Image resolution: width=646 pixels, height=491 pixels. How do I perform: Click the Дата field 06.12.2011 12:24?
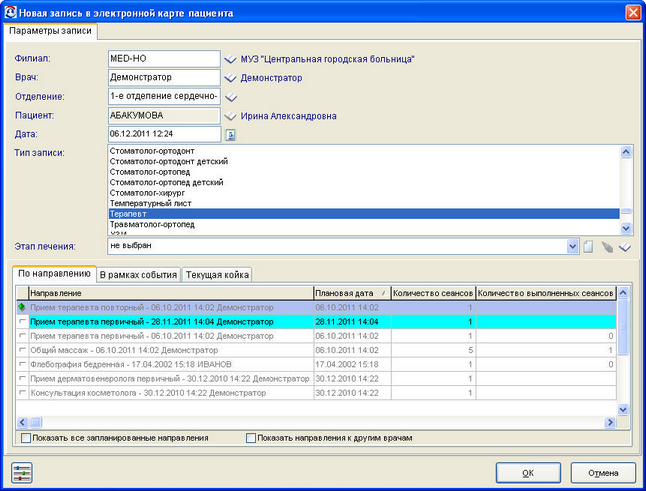coord(164,134)
